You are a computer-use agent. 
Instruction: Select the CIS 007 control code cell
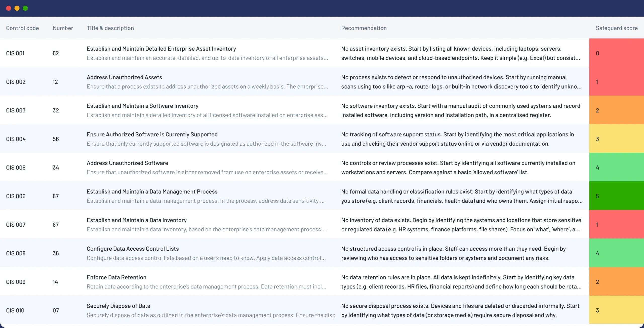pos(16,225)
